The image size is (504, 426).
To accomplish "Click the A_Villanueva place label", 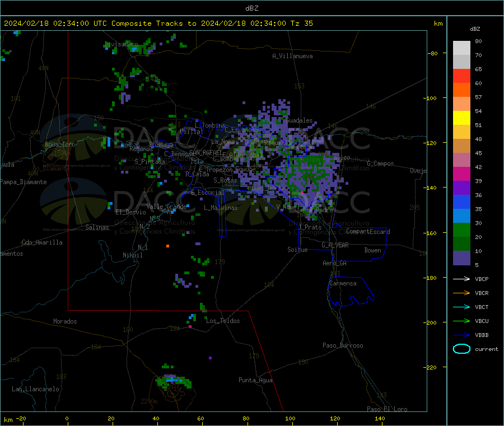I will (x=292, y=56).
